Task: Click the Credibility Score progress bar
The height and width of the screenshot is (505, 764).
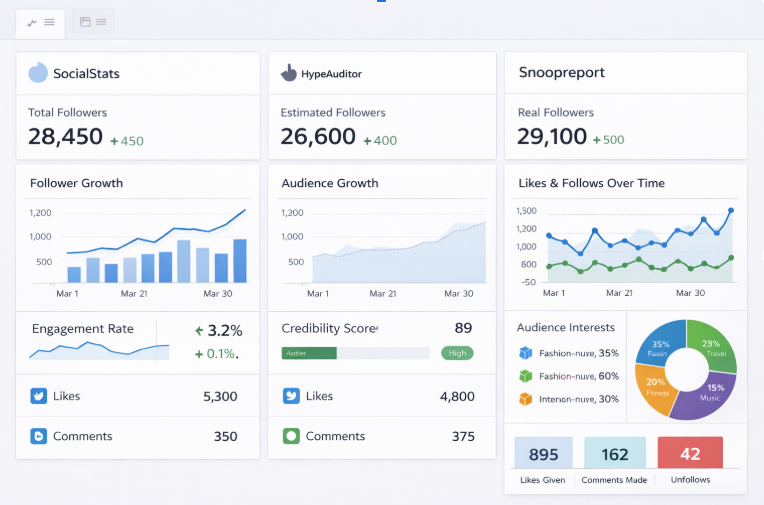Action: click(x=355, y=353)
